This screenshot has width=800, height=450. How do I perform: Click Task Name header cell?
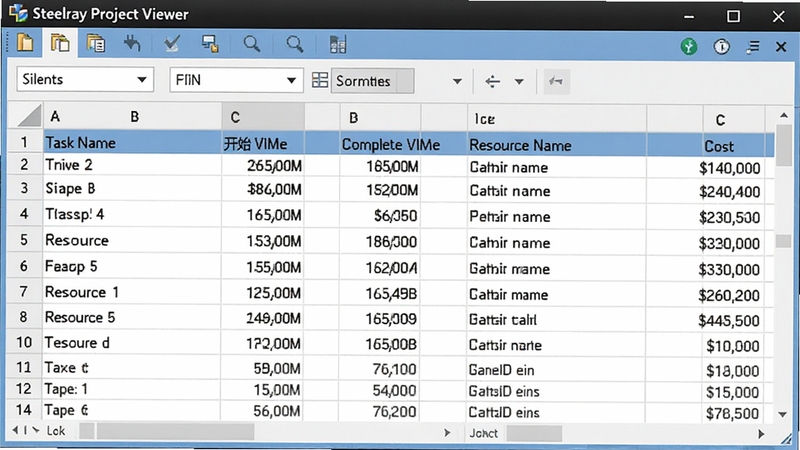(132, 143)
